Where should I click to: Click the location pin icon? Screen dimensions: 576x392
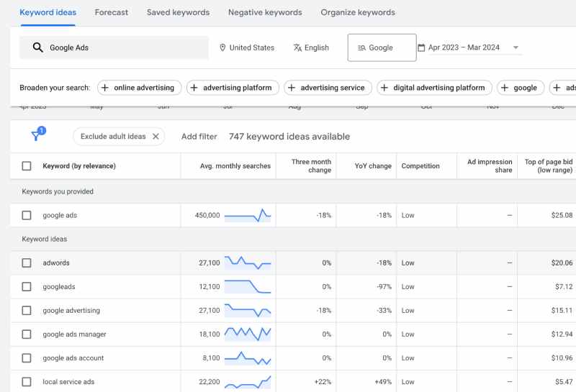click(x=222, y=47)
